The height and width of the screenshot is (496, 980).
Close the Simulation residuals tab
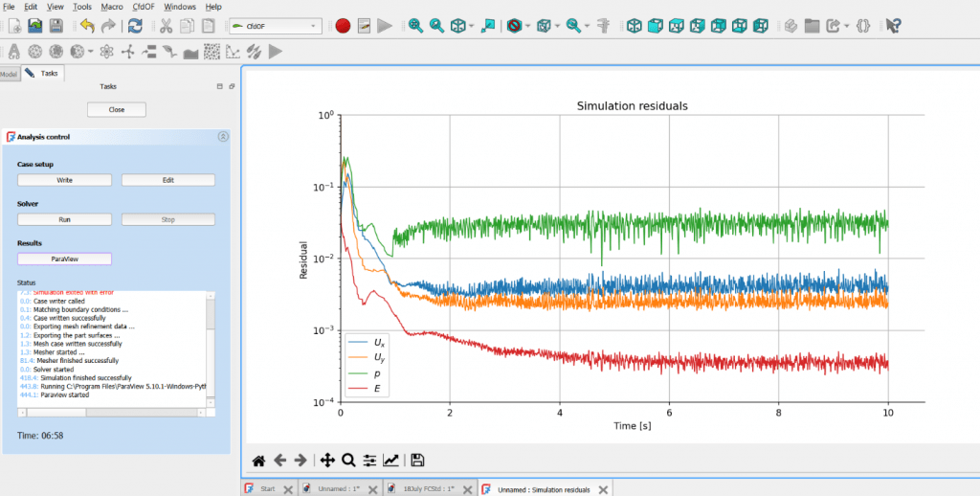click(x=602, y=488)
